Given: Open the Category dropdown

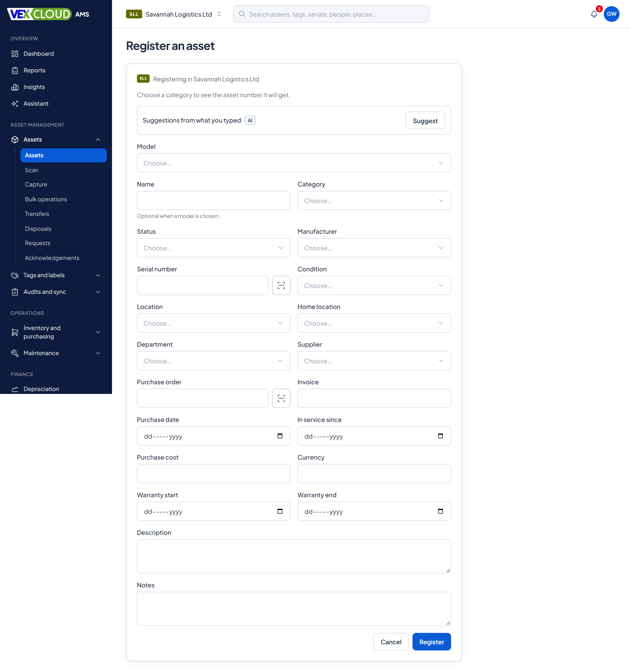Looking at the screenshot, I should coord(374,200).
